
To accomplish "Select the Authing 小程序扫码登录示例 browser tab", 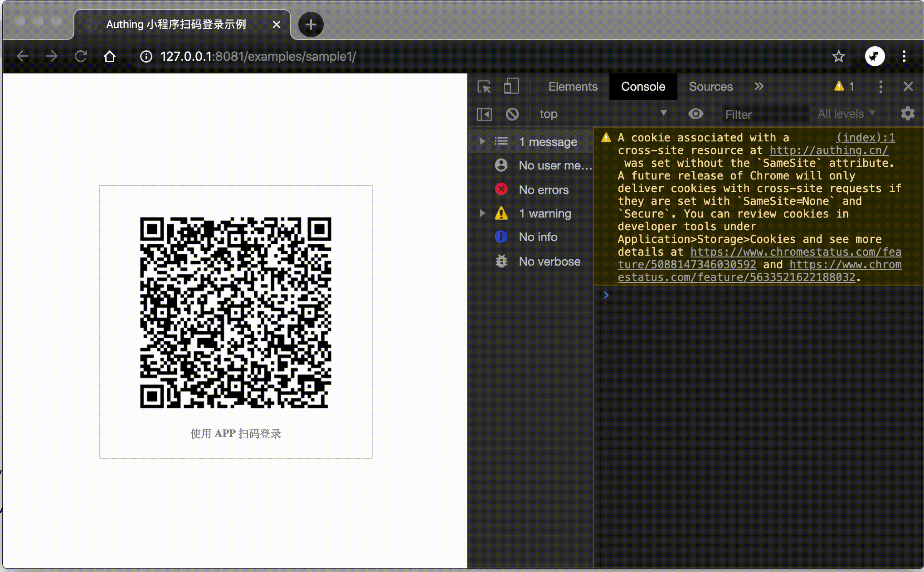I will pyautogui.click(x=182, y=24).
